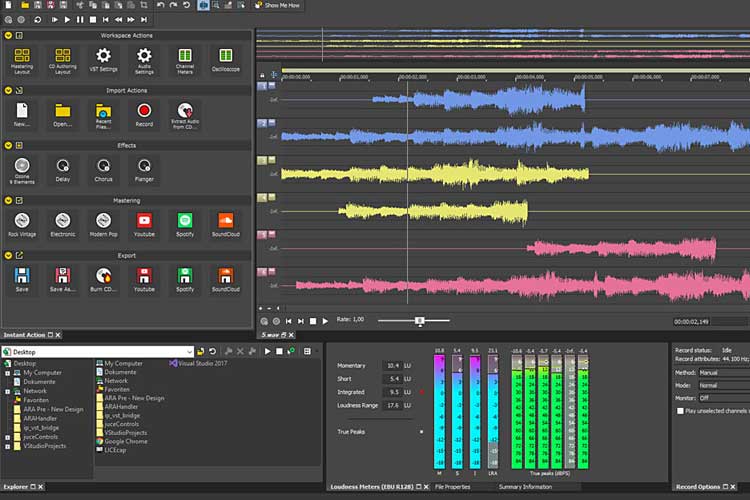This screenshot has width=750, height=500.
Task: Apply the Chorus effect
Action: click(x=103, y=170)
